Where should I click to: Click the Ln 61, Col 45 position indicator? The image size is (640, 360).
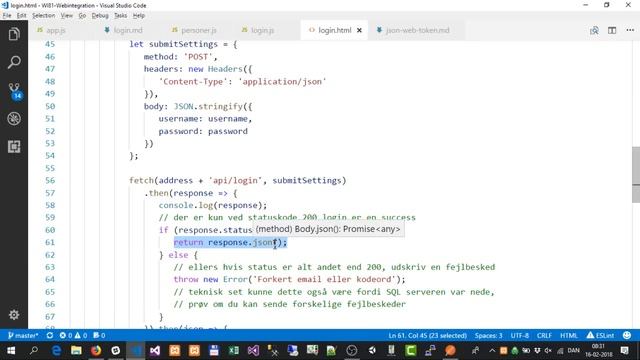point(427,336)
